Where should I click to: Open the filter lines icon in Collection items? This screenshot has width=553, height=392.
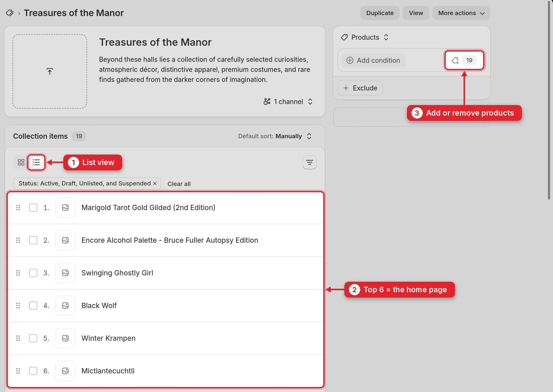(309, 162)
